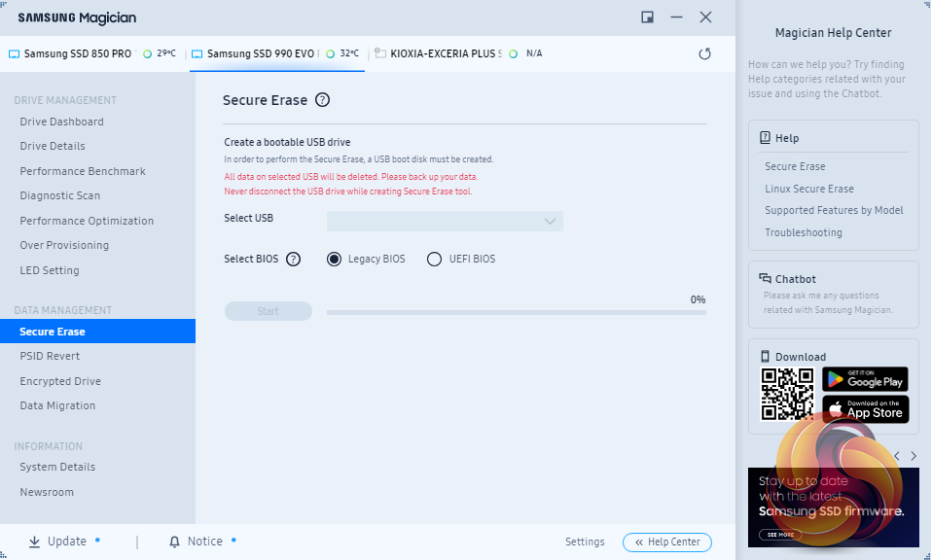The width and height of the screenshot is (932, 560).
Task: Open PSID Revert
Action: [50, 356]
